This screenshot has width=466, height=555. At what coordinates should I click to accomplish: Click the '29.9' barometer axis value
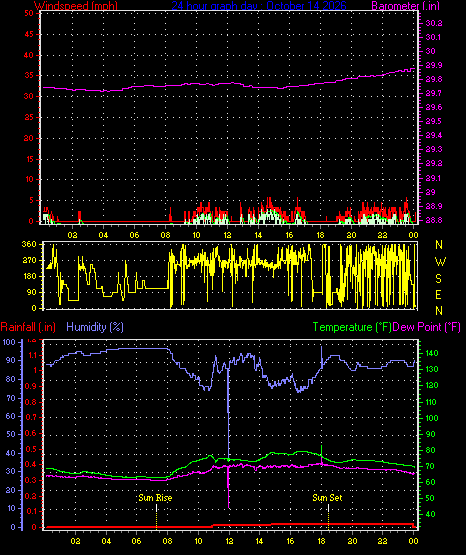433,65
